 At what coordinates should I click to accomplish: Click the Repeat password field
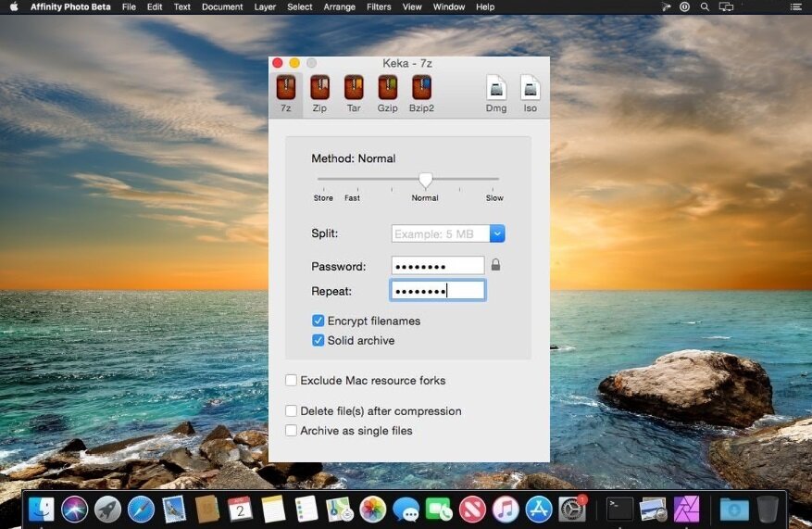438,291
